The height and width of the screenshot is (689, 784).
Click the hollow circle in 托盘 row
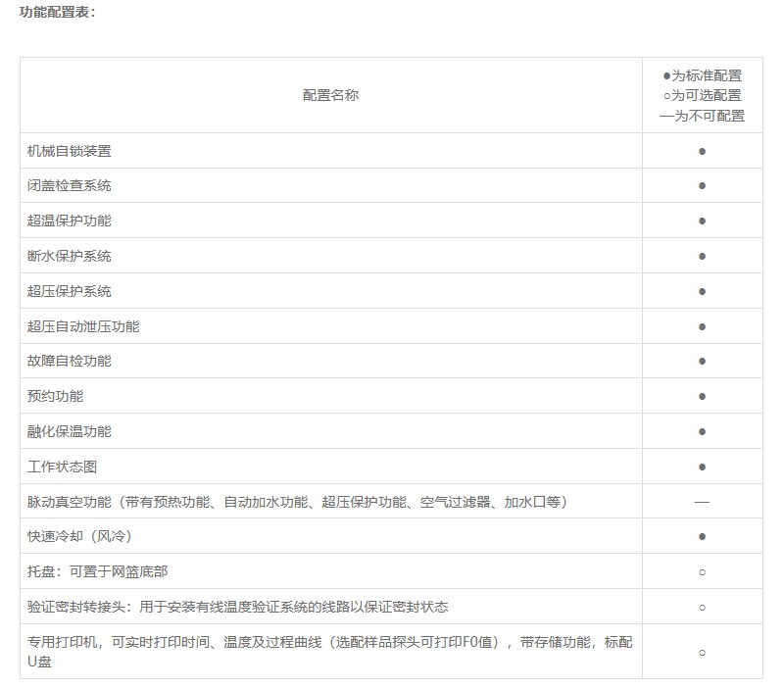(702, 571)
